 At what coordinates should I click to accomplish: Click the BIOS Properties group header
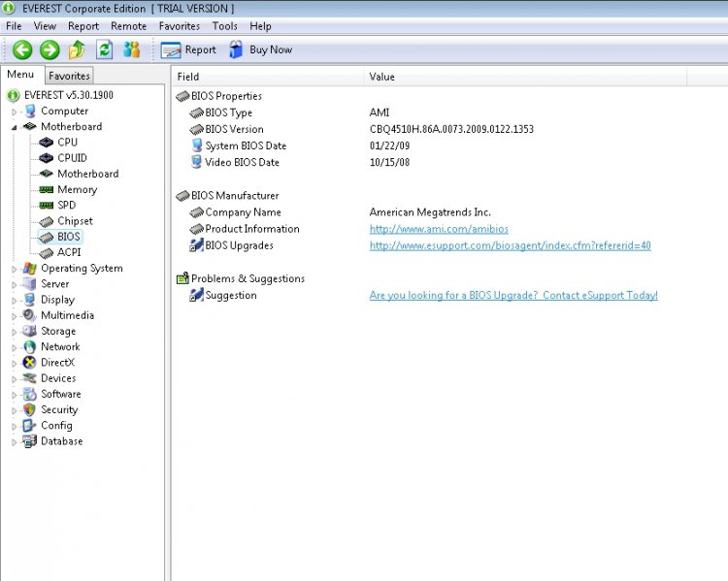point(218,96)
